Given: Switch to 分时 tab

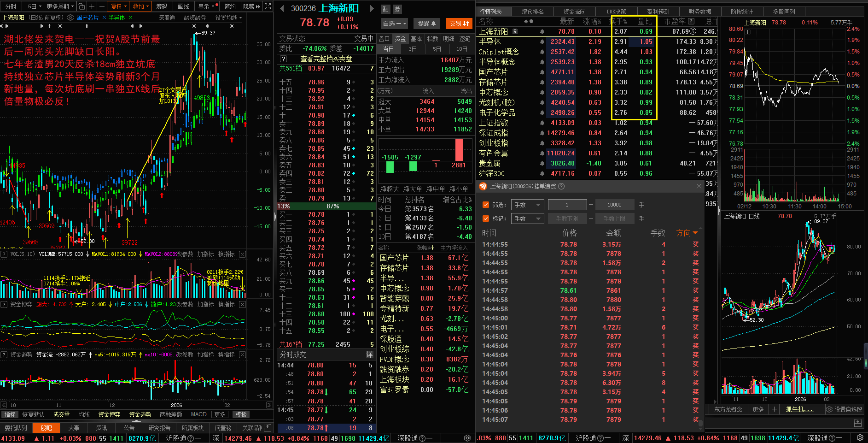Looking at the screenshot, I should pos(11,6).
